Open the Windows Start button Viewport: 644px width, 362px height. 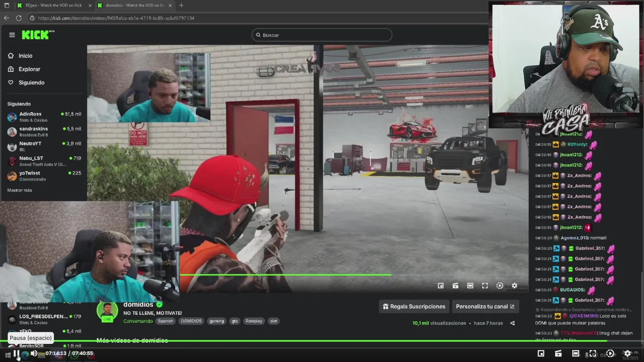pyautogui.click(x=7, y=355)
